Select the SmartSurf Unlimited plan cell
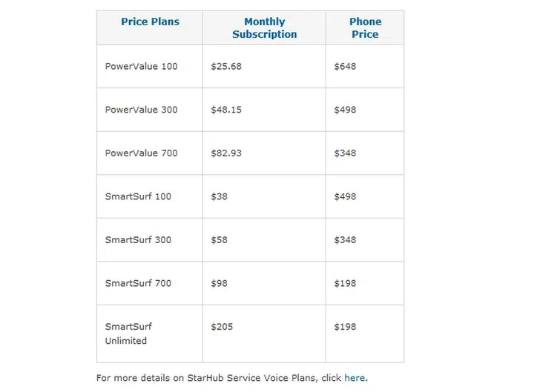This screenshot has width=534, height=392. click(x=128, y=333)
